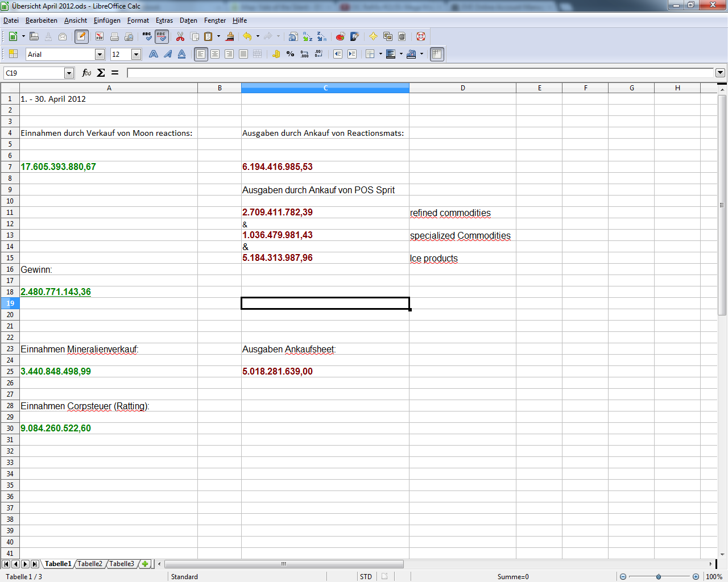Open the Einfügen menu

(x=107, y=20)
